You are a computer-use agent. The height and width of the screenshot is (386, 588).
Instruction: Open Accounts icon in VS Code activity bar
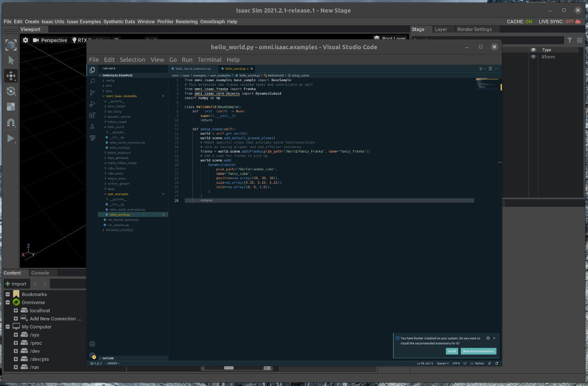[92, 344]
